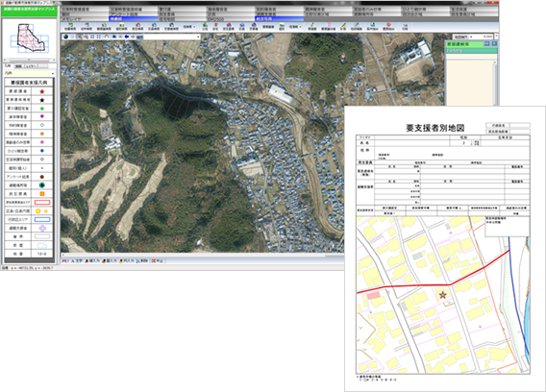
Task: Select the 文字 text input tool
Action: point(77,260)
